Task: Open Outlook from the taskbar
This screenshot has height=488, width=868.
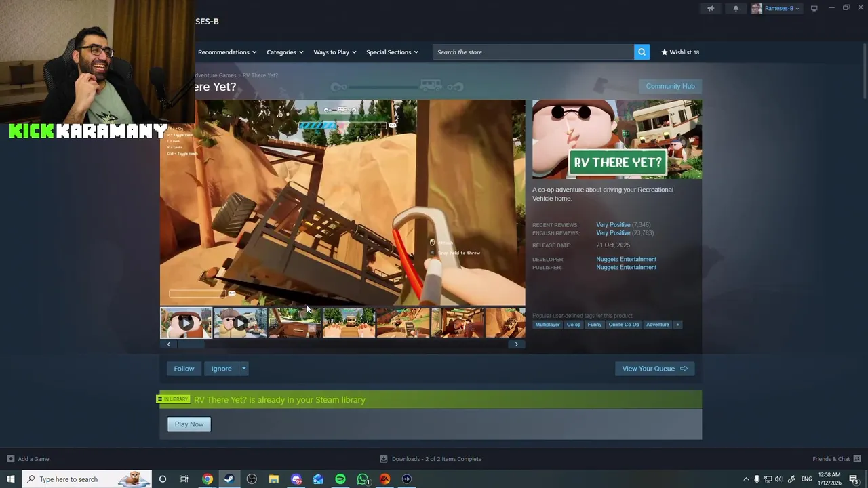Action: click(x=318, y=479)
